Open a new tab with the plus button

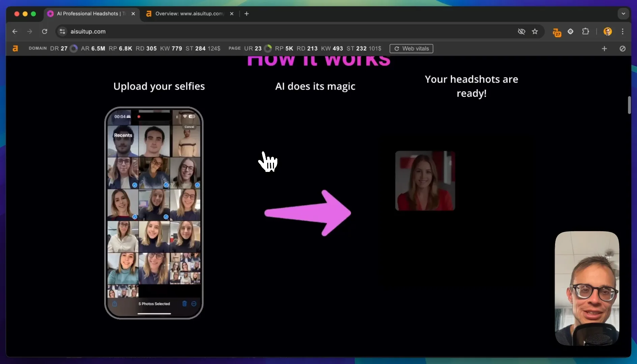coord(247,14)
